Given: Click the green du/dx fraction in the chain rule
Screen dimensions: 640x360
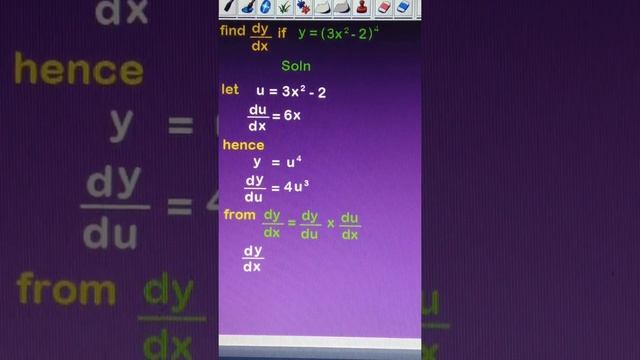Looking at the screenshot, I should (x=350, y=226).
